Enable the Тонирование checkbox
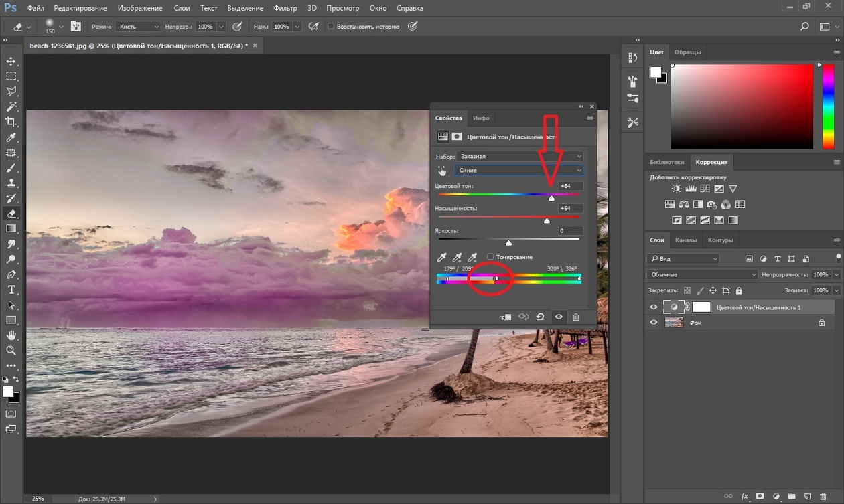Viewport: 844px width, 504px height. 490,257
